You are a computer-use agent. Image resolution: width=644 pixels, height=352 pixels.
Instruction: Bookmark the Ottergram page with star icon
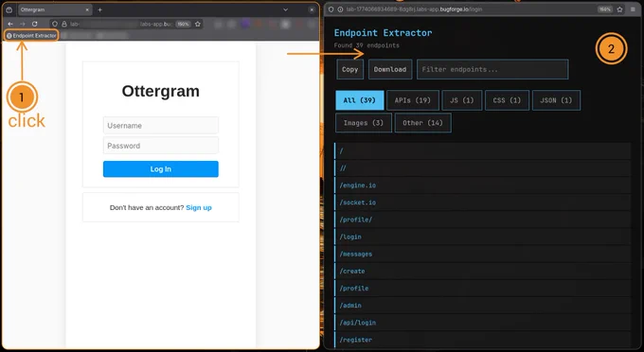tap(198, 24)
